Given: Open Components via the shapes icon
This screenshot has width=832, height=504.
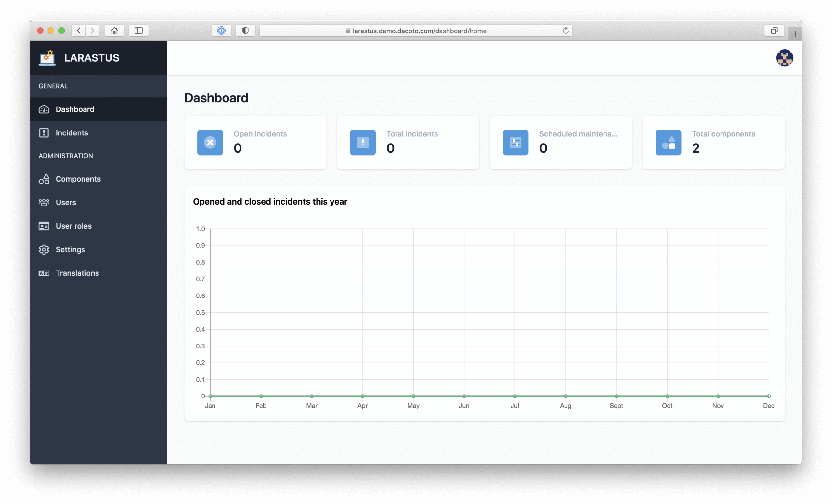Looking at the screenshot, I should tap(44, 179).
